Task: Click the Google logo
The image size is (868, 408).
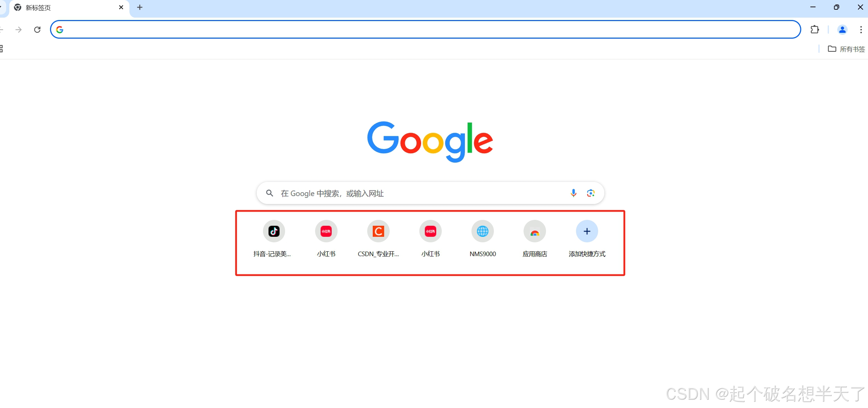Action: point(430,142)
